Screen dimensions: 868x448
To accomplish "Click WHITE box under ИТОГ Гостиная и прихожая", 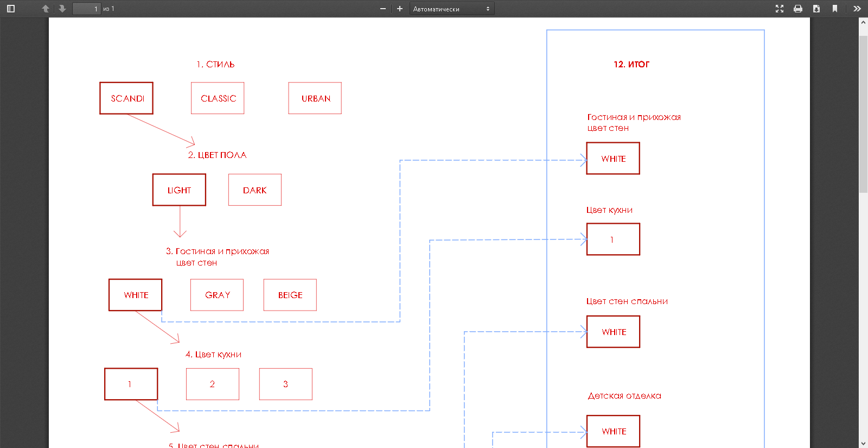I will [613, 159].
